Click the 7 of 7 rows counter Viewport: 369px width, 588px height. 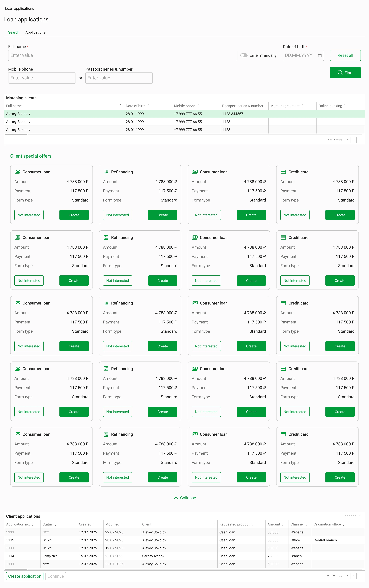pos(334,140)
